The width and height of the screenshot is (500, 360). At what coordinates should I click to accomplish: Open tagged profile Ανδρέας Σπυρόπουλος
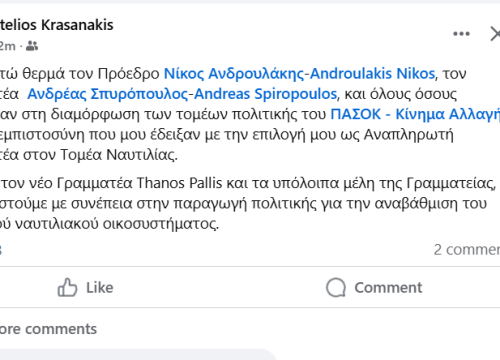[108, 94]
